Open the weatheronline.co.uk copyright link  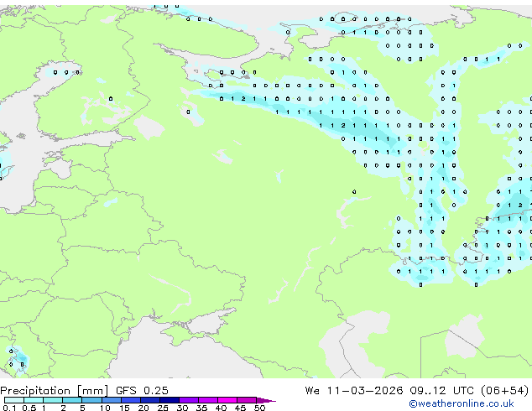pyautogui.click(x=462, y=403)
